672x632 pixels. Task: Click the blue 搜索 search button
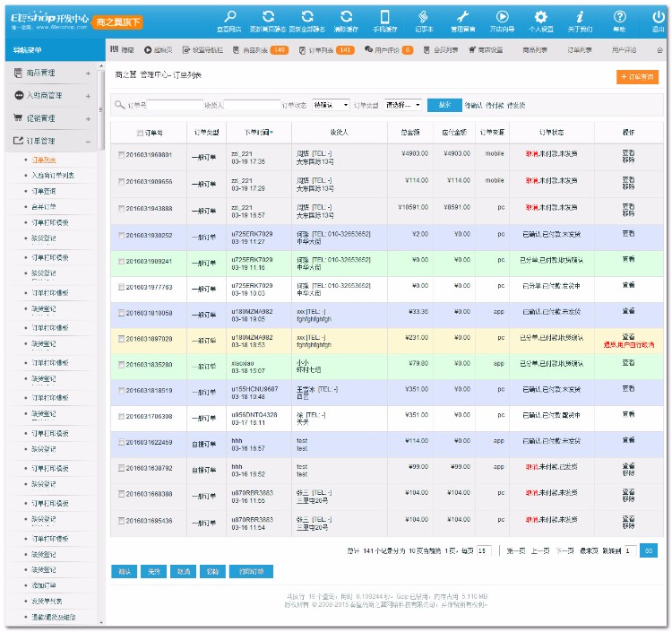click(444, 105)
